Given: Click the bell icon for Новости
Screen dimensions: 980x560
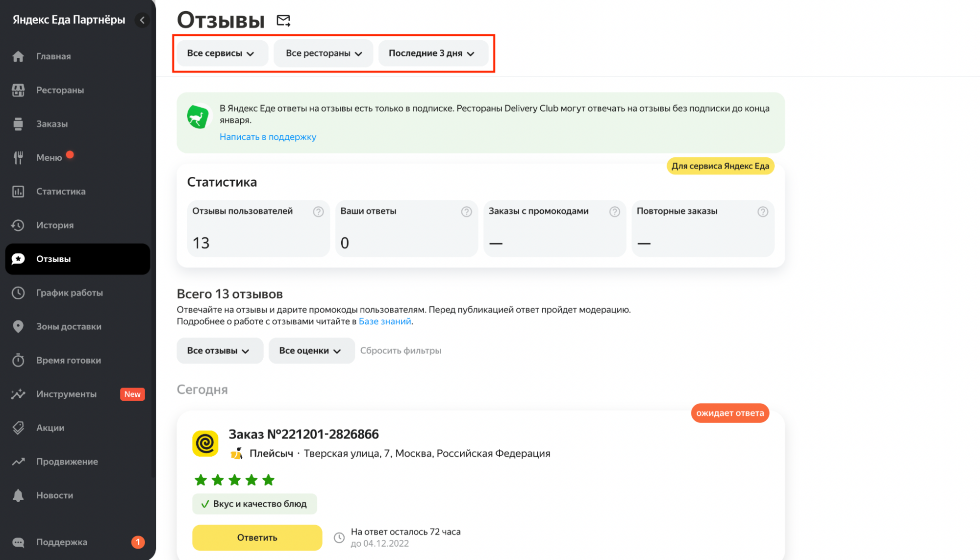Looking at the screenshot, I should 18,495.
